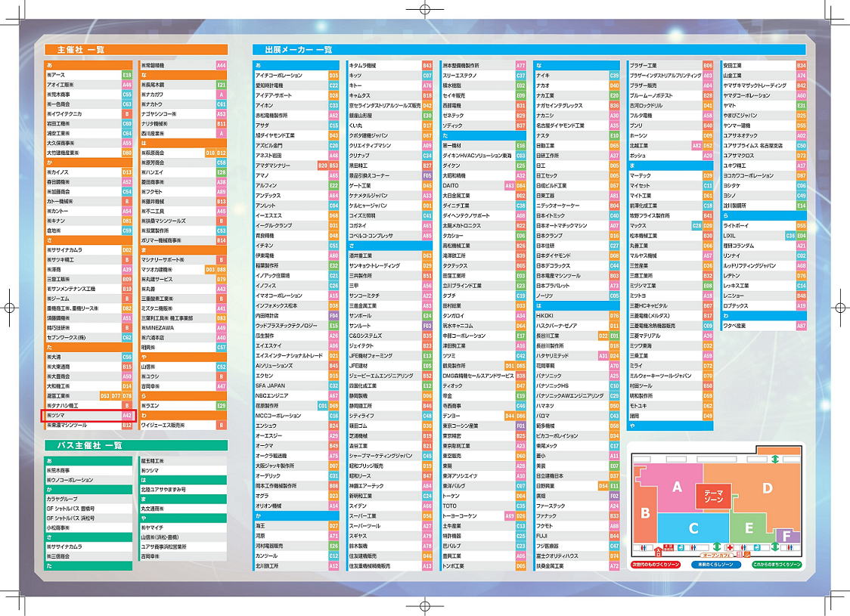Click the ナゴヤシンコー㈱ entry
The width and height of the screenshot is (850, 616).
click(x=183, y=114)
